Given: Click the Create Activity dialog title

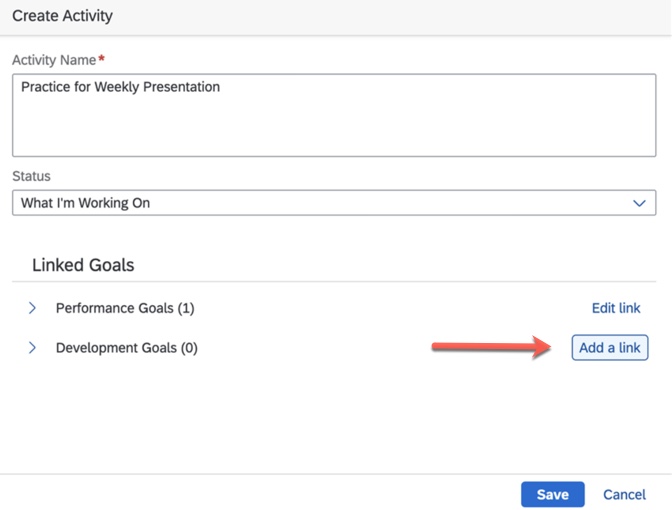Looking at the screenshot, I should [62, 16].
